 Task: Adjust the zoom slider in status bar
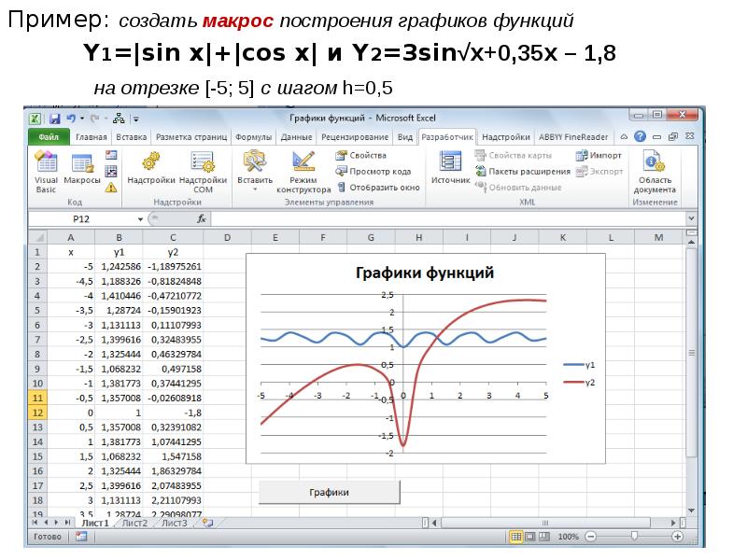(634, 538)
